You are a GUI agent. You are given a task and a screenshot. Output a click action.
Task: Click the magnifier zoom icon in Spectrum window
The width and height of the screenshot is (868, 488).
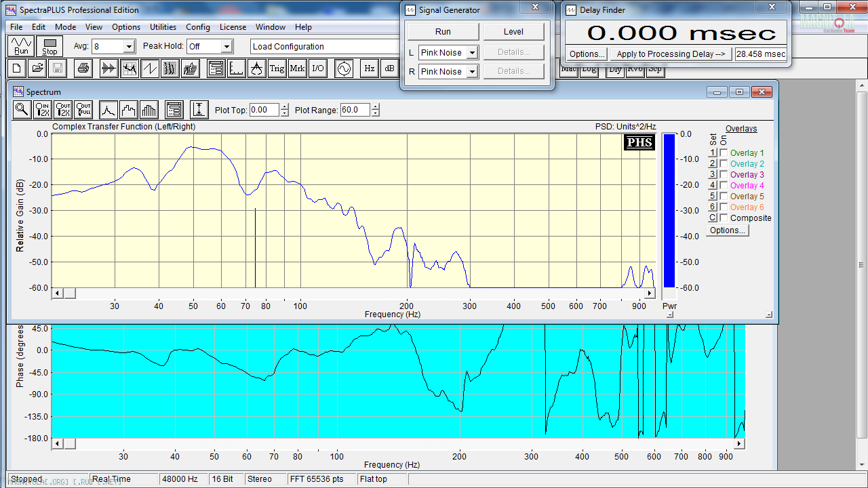click(22, 109)
